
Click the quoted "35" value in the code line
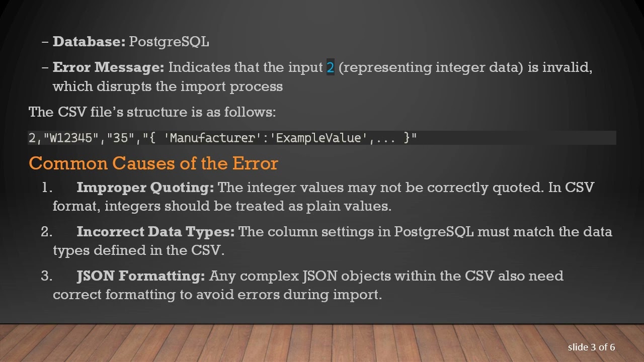click(121, 138)
